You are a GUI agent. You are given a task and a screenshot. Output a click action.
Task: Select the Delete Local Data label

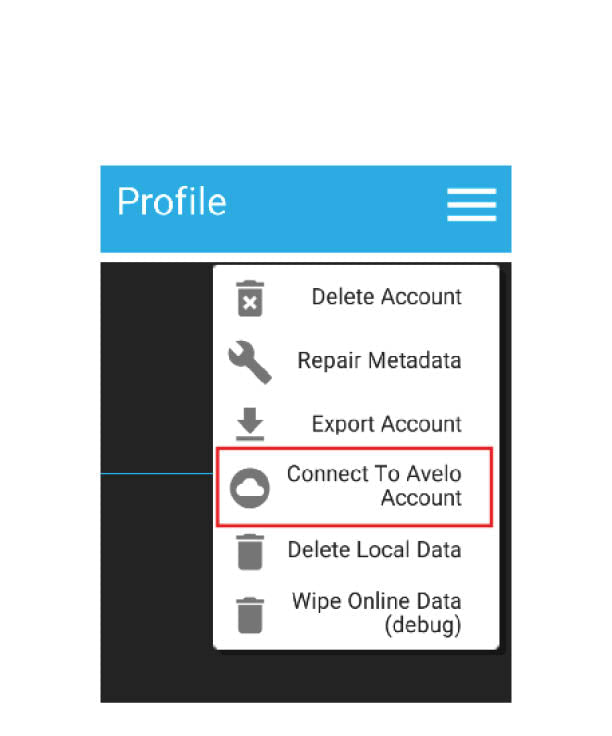click(374, 550)
